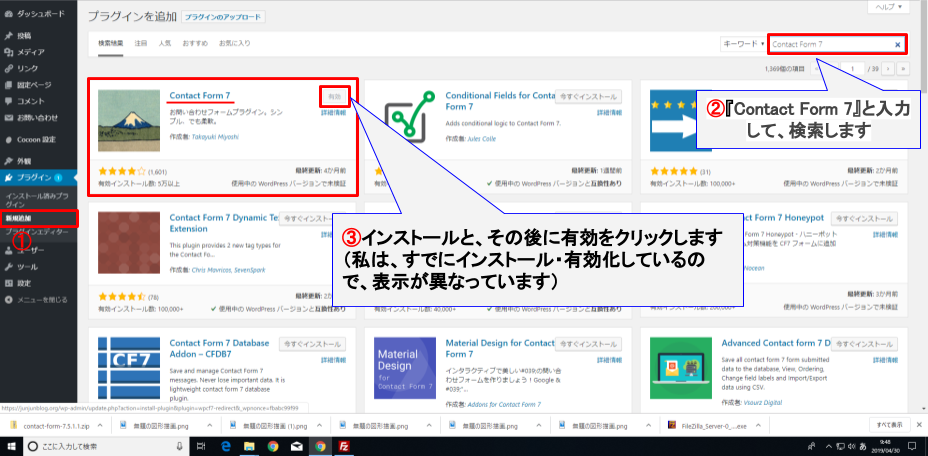928x456 pixels.
Task: Open the キーワード search type dropdown
Action: click(743, 44)
